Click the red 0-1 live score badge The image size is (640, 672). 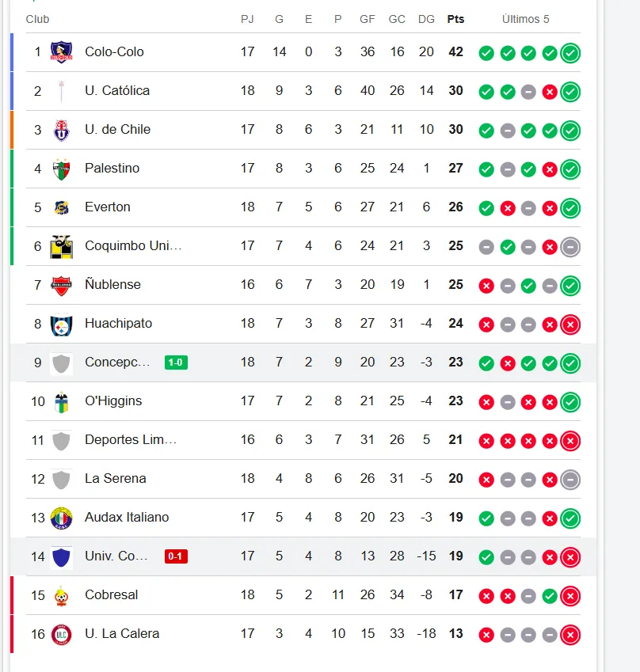click(x=176, y=556)
